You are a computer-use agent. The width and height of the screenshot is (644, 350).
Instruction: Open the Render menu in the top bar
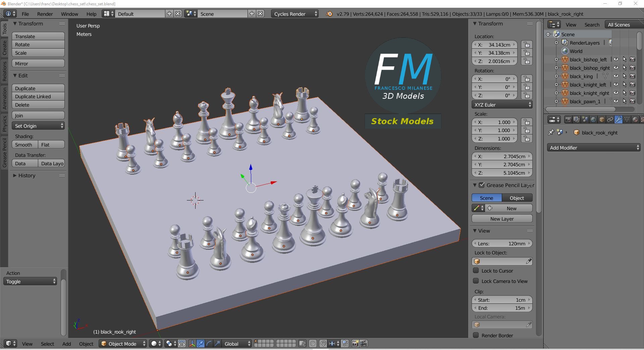45,14
